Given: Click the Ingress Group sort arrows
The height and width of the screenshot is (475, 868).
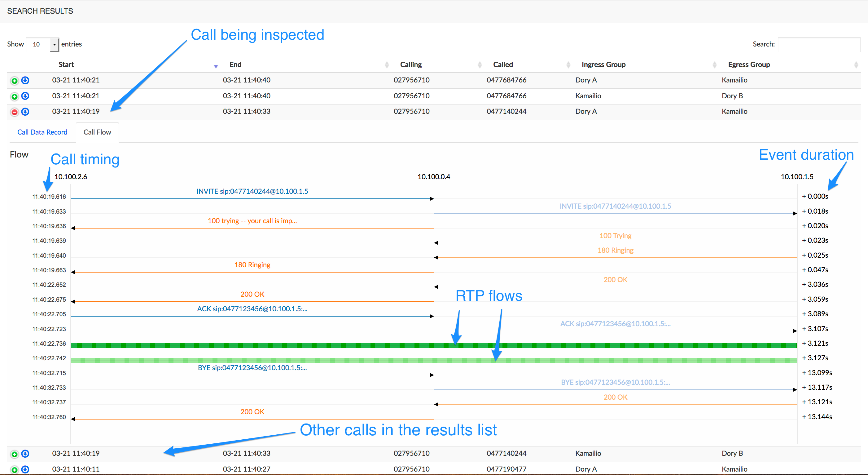Looking at the screenshot, I should 715,65.
